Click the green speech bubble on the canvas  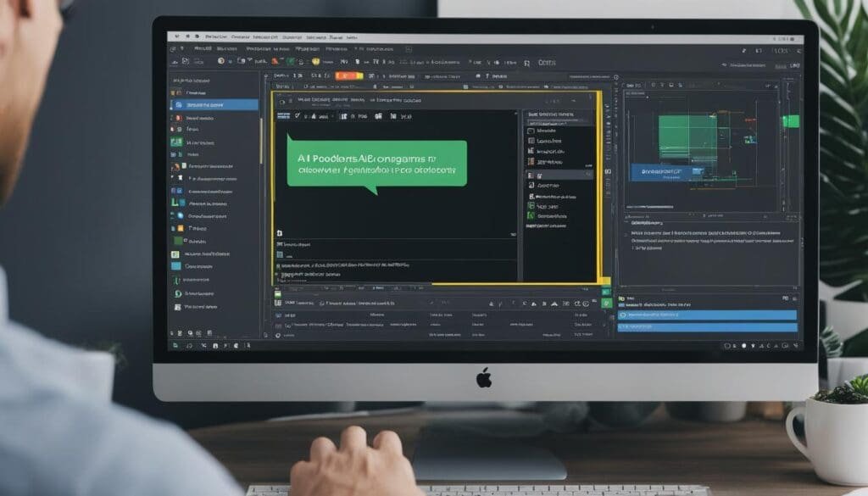click(x=376, y=163)
